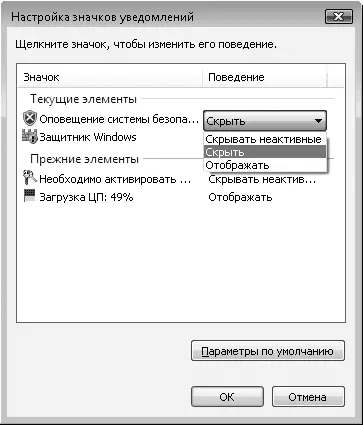This screenshot has height=425, width=363.
Task: Close the Настройка значков уведомлений dialog
Action: (x=338, y=16)
